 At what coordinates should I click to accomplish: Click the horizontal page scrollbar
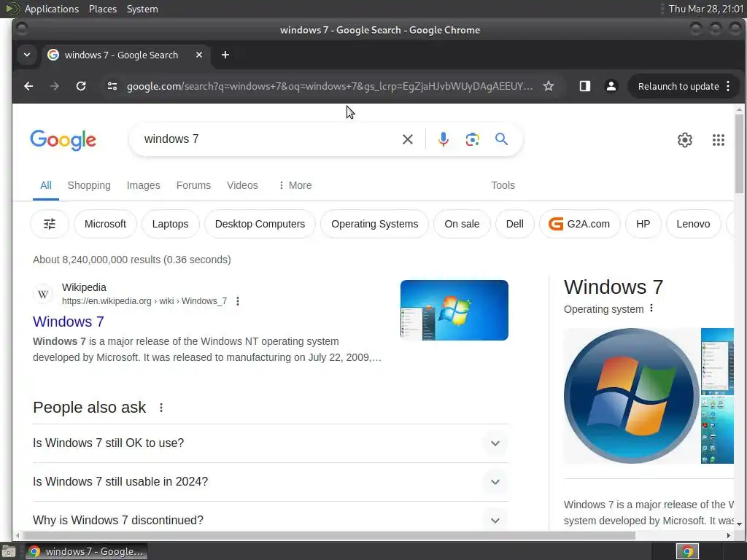pyautogui.click(x=328, y=535)
